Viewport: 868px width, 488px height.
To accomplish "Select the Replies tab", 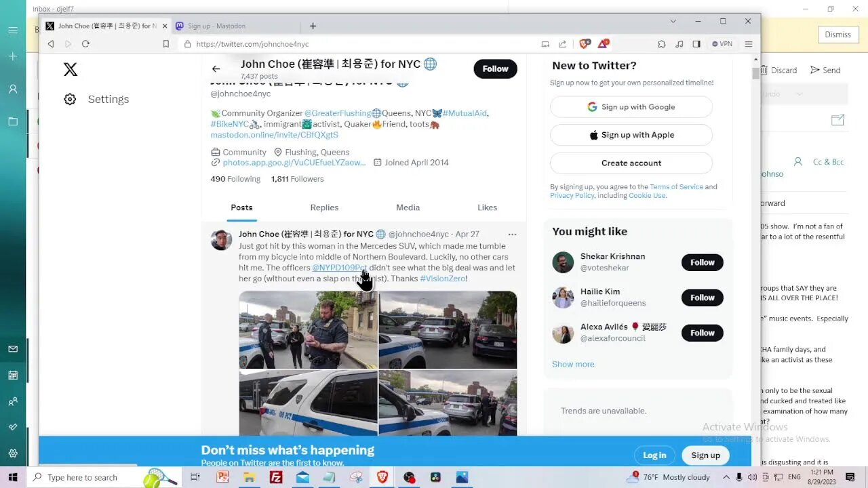I will [324, 207].
